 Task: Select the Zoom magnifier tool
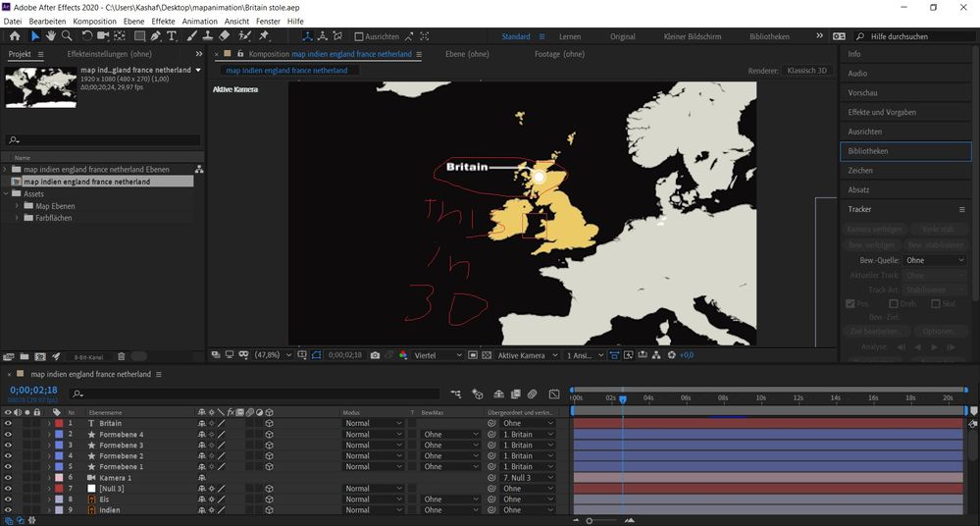pos(67,36)
